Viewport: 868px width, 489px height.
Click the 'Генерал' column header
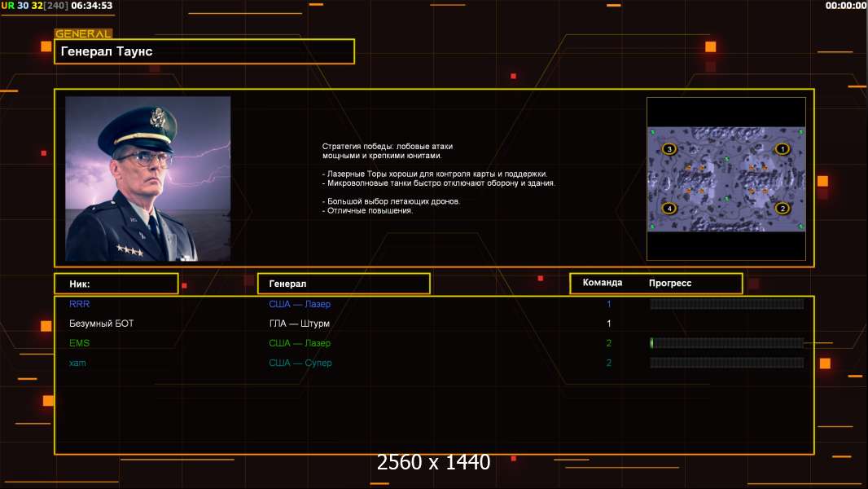(344, 284)
